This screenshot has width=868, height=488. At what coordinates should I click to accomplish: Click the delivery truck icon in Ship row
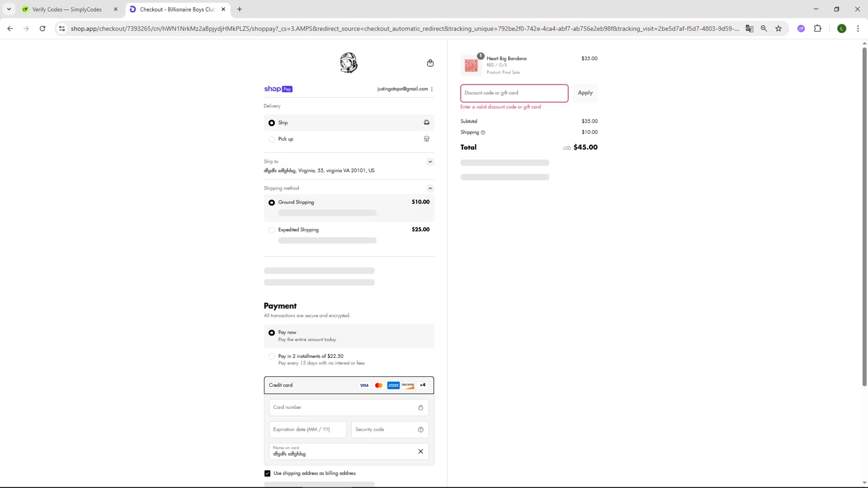click(426, 123)
